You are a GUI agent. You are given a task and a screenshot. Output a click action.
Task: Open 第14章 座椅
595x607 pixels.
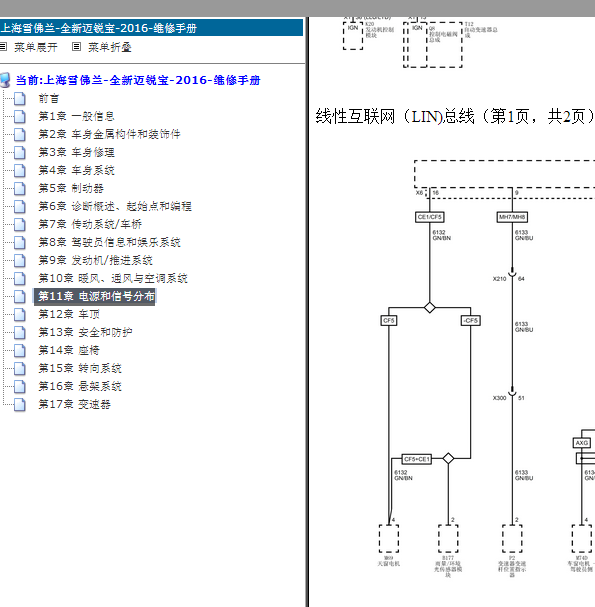[69, 350]
